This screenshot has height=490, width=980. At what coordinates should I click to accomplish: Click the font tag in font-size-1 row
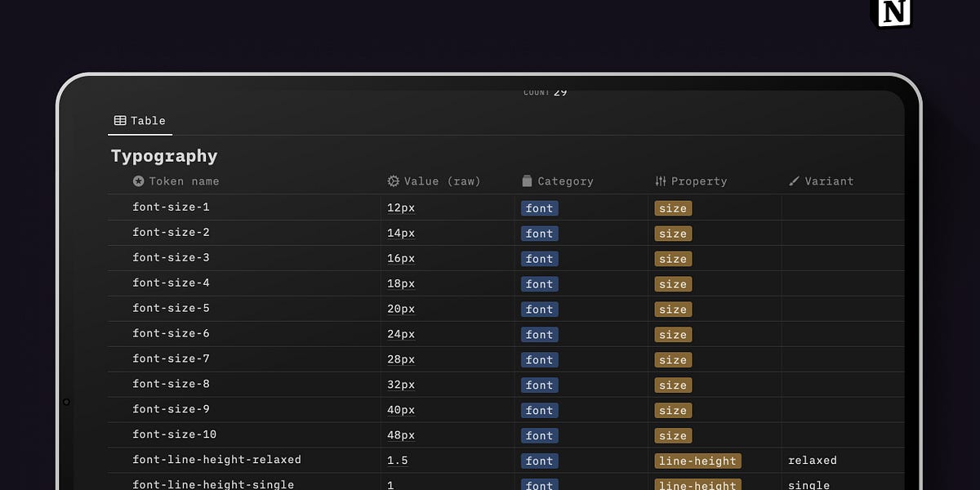point(540,208)
